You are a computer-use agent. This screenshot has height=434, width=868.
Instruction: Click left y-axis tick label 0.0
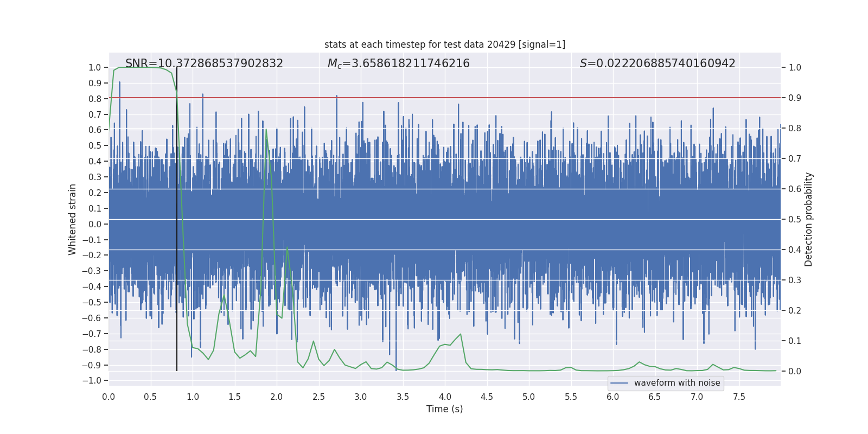(x=94, y=224)
